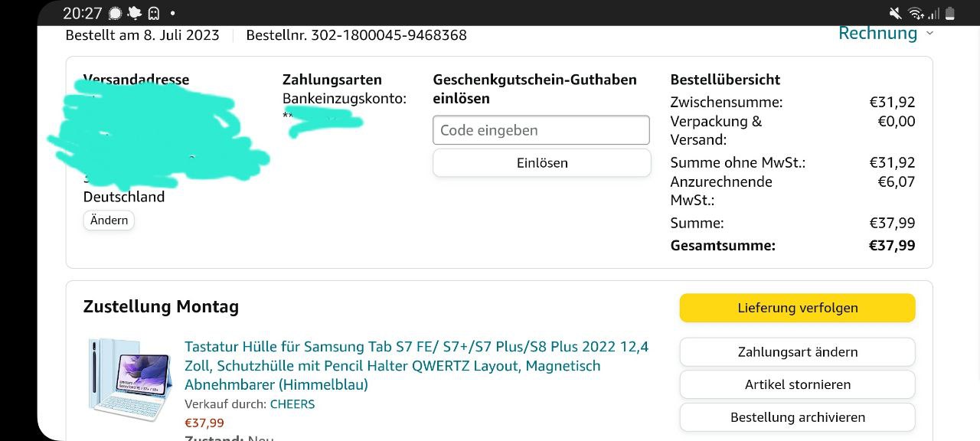This screenshot has width=980, height=441.
Task: Click into the Code eingeben field
Action: pos(541,130)
